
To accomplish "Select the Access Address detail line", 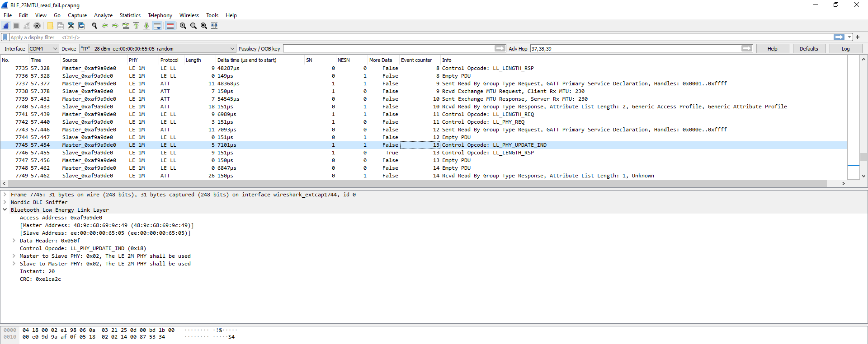I will [x=61, y=218].
